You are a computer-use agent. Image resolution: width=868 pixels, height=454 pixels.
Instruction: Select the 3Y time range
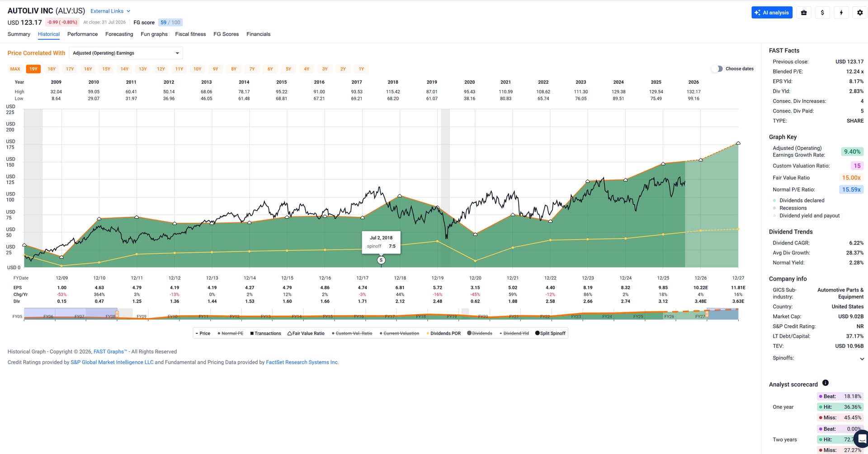point(325,69)
